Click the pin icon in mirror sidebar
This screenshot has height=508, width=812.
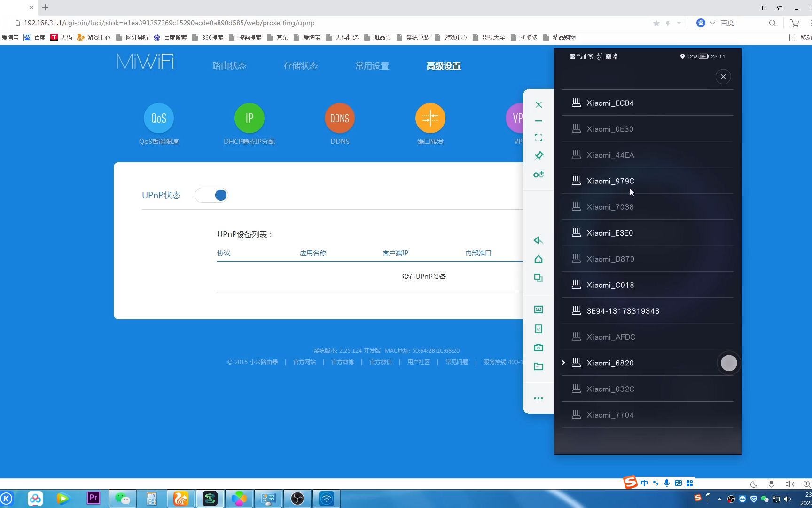[x=539, y=156]
